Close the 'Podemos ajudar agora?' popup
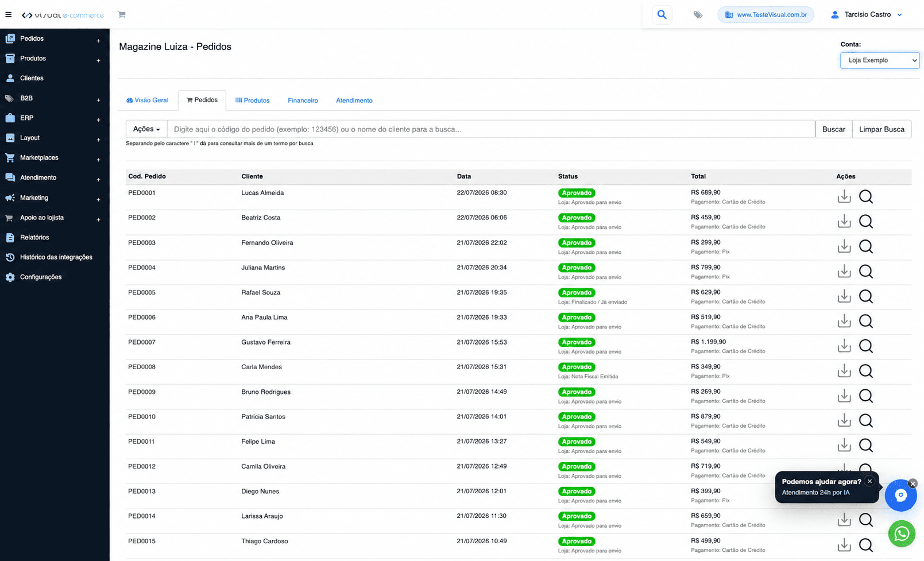Image resolution: width=924 pixels, height=561 pixels. [869, 481]
